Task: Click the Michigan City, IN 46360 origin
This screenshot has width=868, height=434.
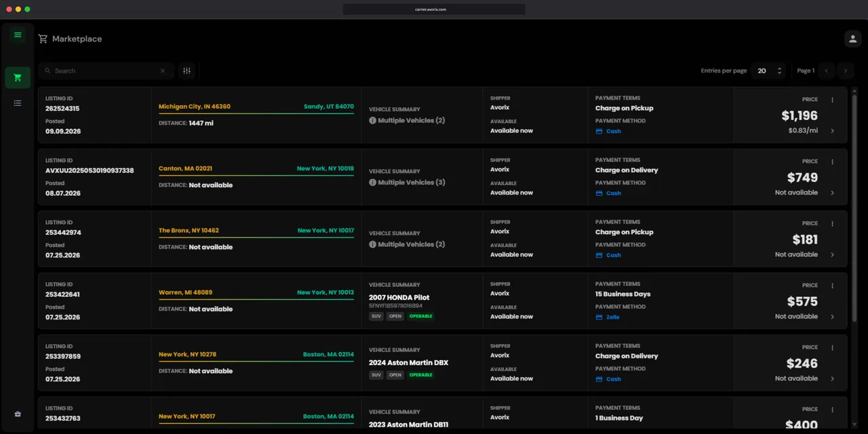Action: [x=195, y=106]
